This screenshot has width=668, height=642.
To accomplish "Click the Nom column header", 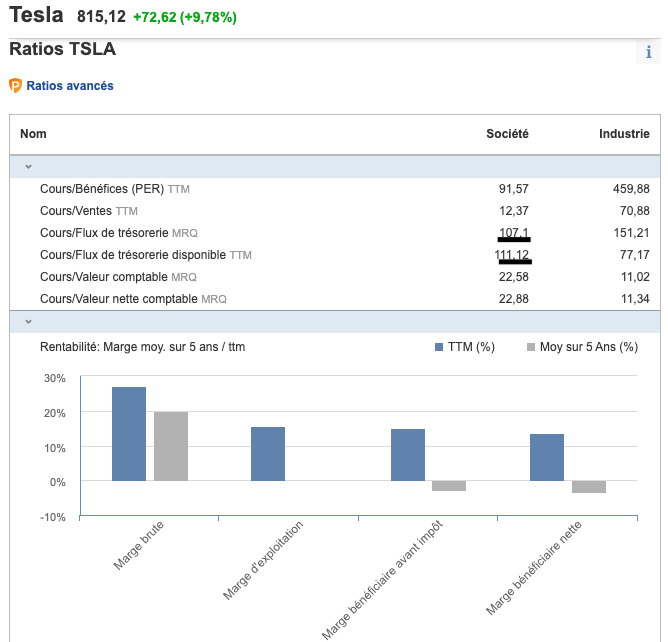I will 33,134.
